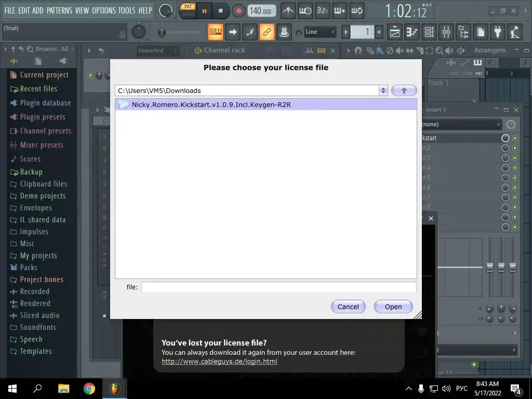Open the Piano roll view icon
The image size is (532, 399).
coord(412,32)
